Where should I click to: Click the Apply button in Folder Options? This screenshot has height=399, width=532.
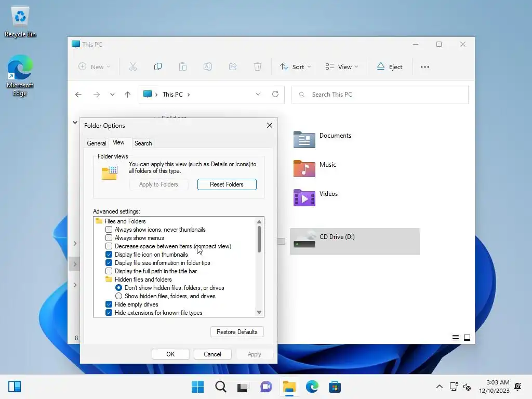(254, 354)
